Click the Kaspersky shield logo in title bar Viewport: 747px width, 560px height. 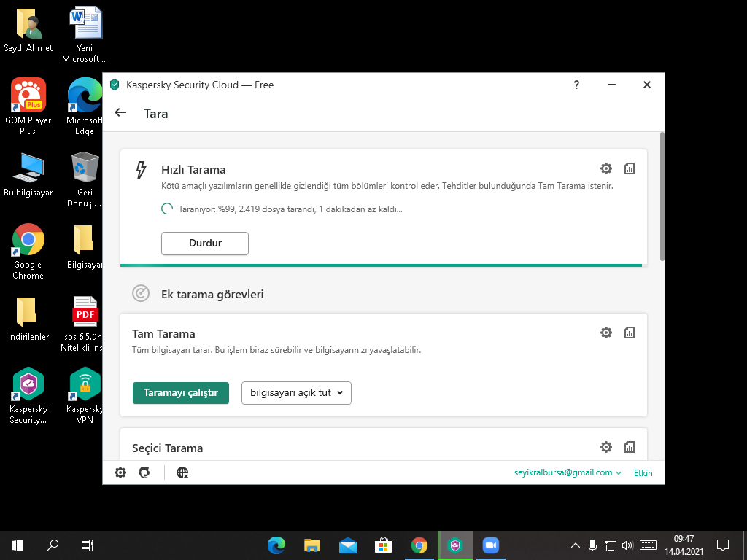click(115, 85)
